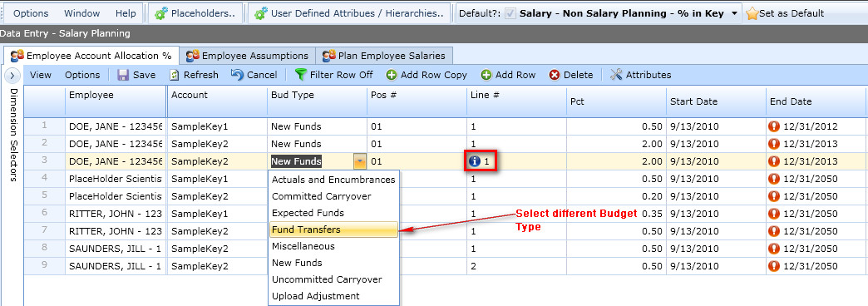Select row number 9 header
The width and height of the screenshot is (868, 306).
tap(44, 266)
